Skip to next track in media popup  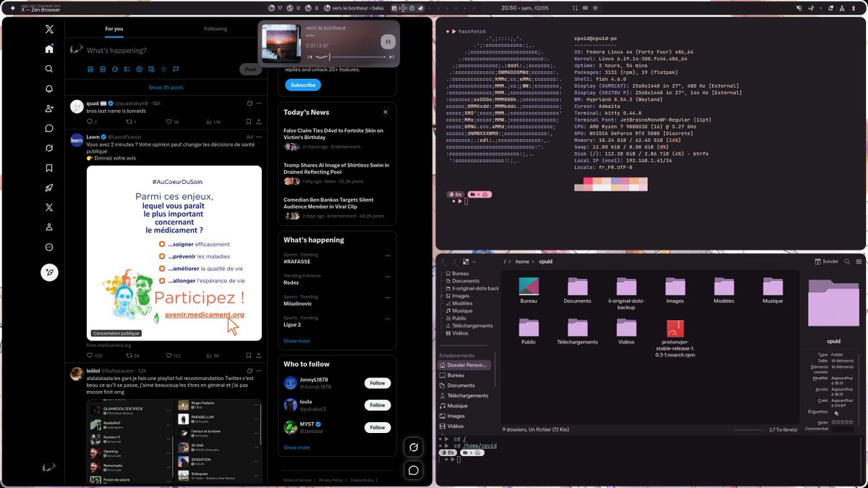(x=390, y=56)
